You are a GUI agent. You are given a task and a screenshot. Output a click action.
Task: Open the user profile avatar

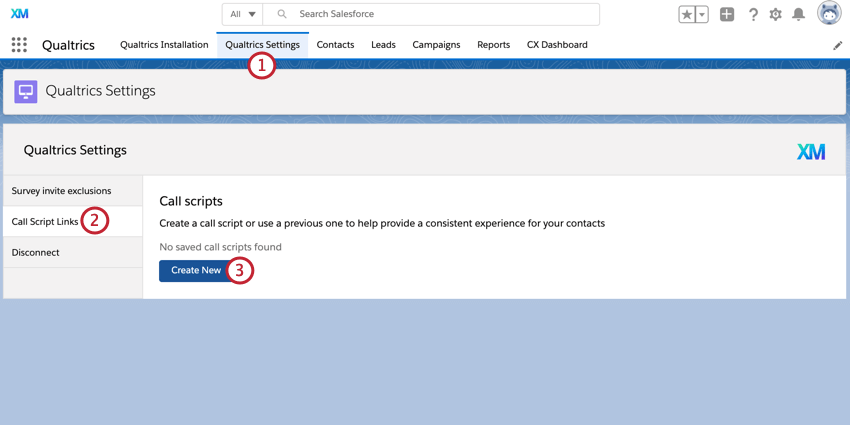(829, 13)
